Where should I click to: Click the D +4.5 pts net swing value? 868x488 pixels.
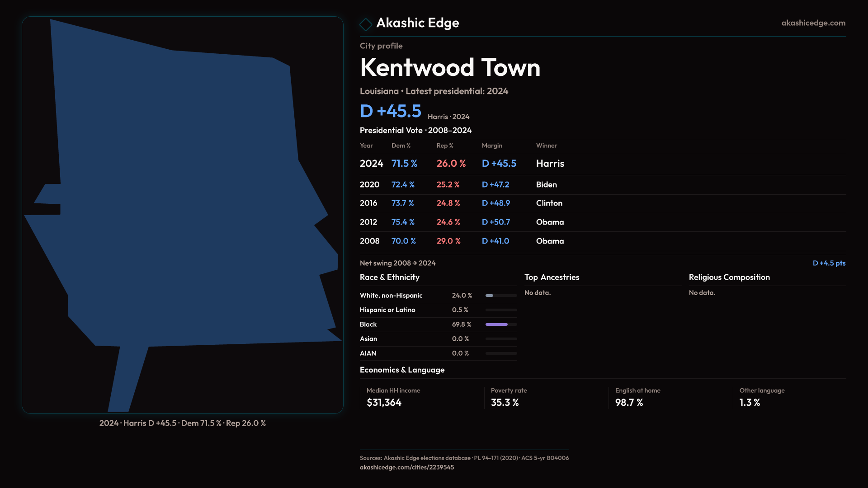pos(829,263)
